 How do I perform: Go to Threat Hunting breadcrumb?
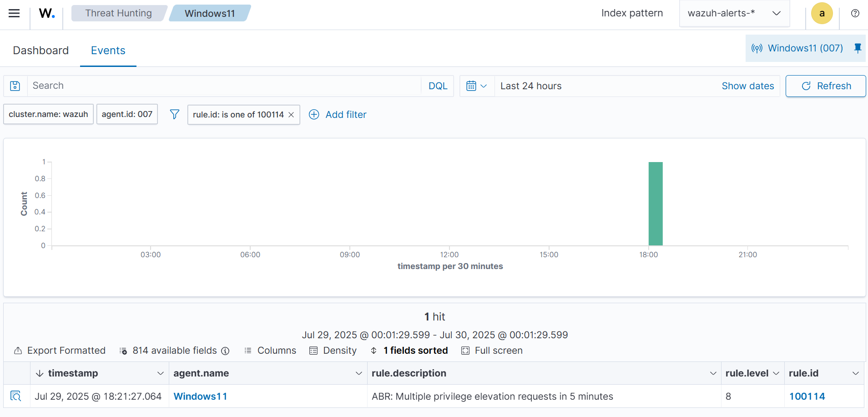pyautogui.click(x=118, y=13)
